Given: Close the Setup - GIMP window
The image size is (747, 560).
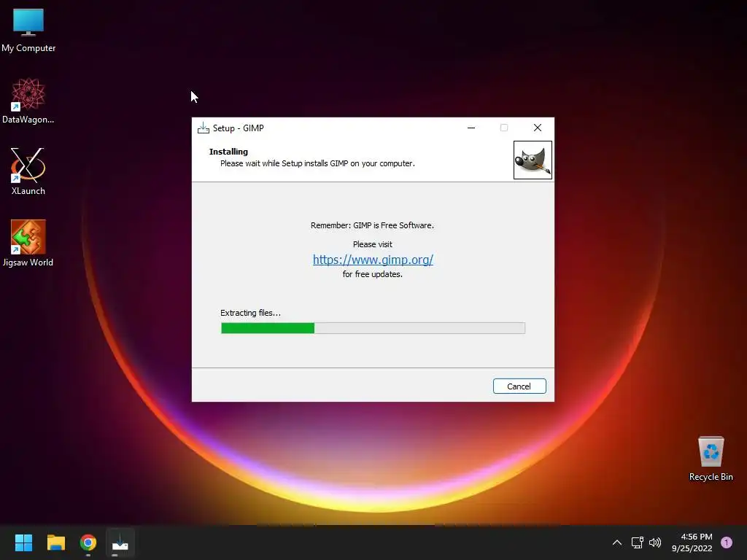Looking at the screenshot, I should (538, 128).
